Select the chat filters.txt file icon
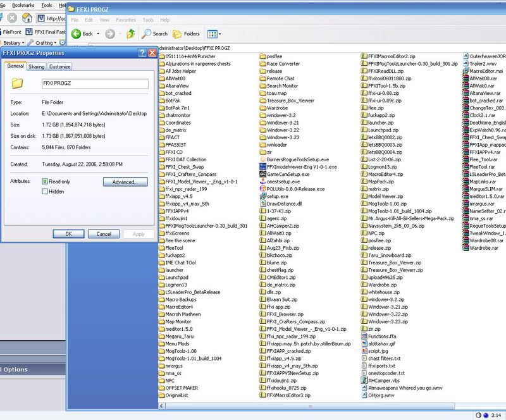The image size is (506, 420). tap(364, 359)
